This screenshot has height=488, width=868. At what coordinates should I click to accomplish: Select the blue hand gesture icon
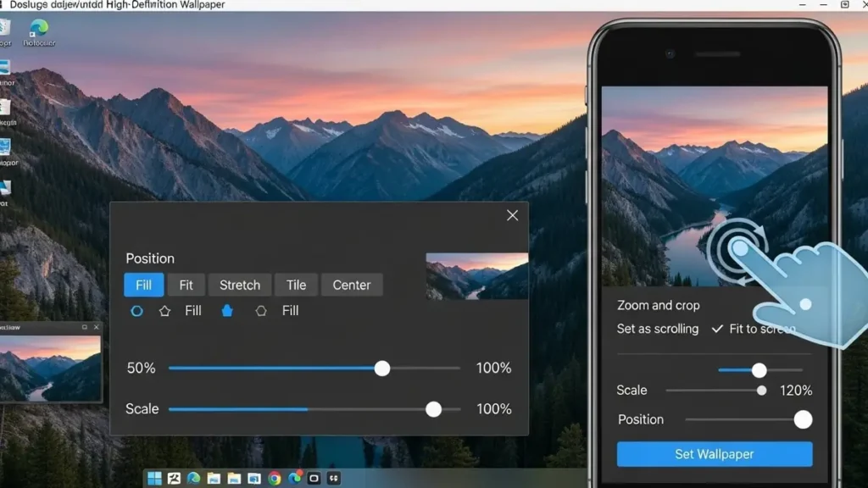pyautogui.click(x=227, y=310)
